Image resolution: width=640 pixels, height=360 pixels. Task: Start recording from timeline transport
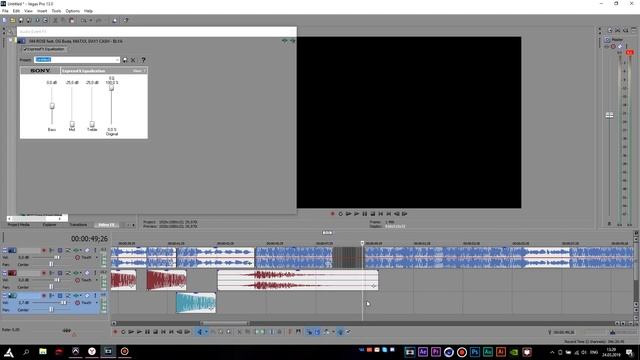[116, 332]
